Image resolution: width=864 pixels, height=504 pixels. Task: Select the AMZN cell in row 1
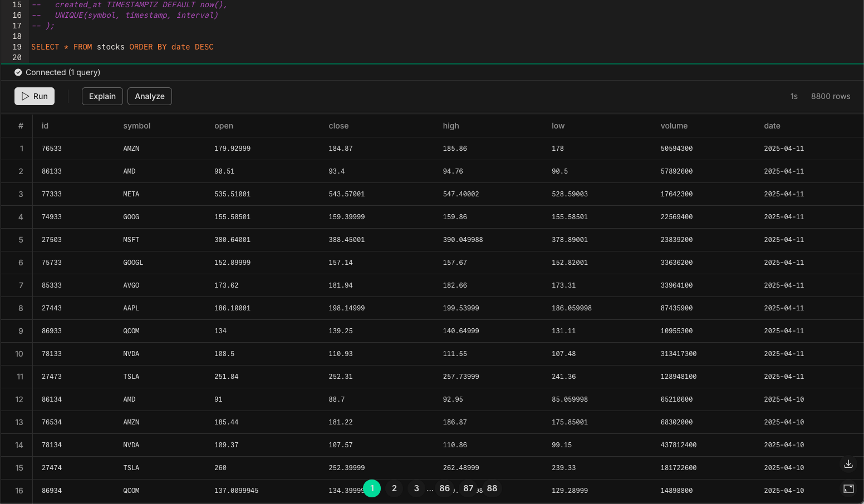(x=131, y=149)
